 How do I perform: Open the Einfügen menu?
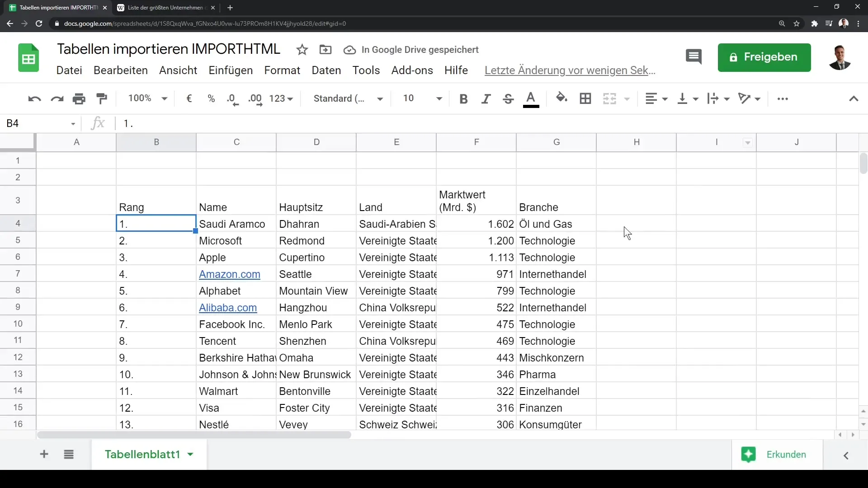click(x=231, y=70)
